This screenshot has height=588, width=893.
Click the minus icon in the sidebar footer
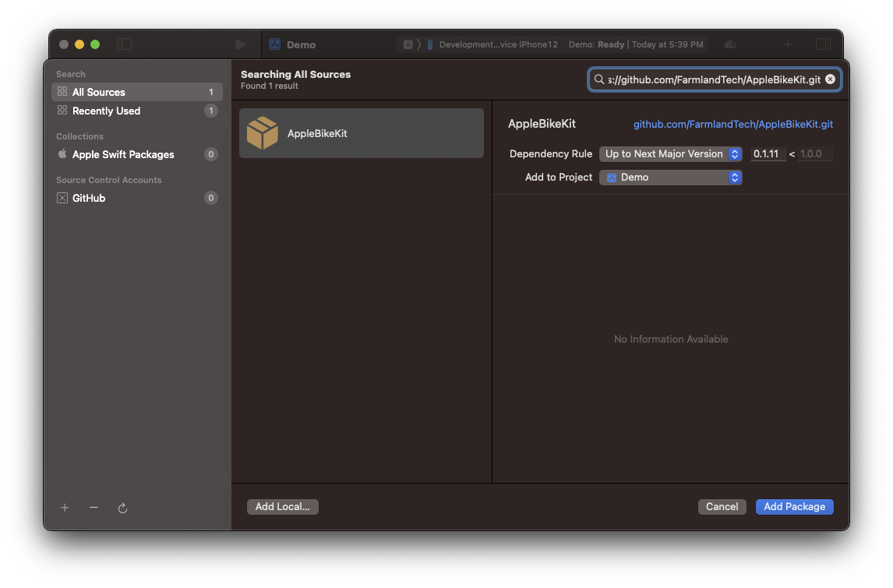pos(94,508)
